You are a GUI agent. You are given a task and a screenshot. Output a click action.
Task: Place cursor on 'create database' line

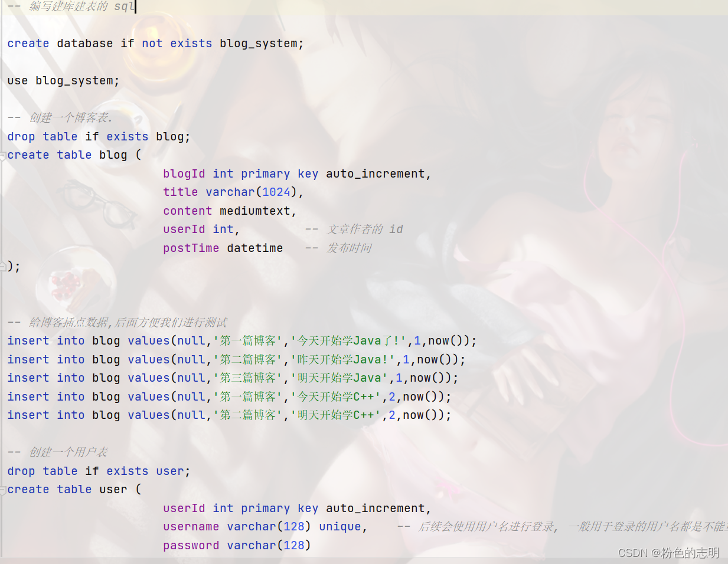(155, 44)
